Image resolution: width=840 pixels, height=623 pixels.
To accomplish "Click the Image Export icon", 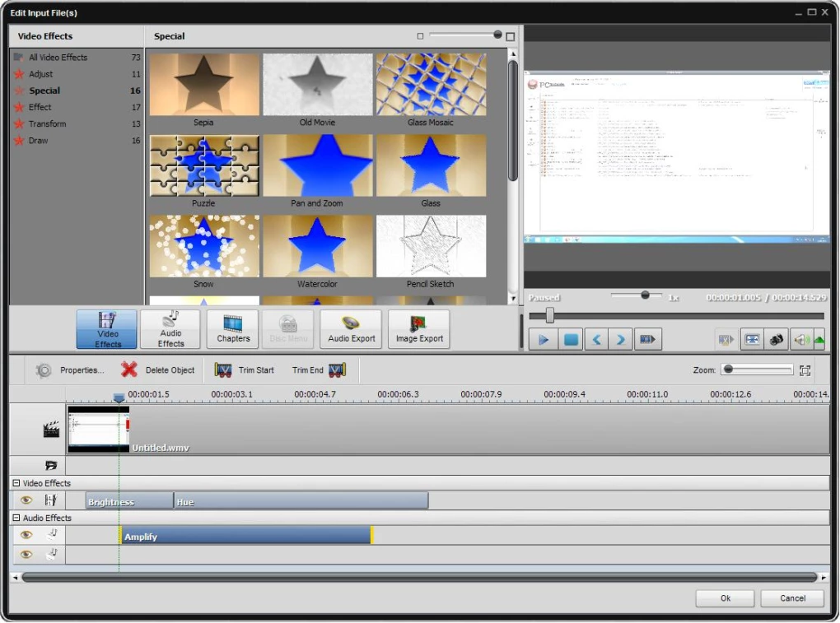I will pos(418,328).
